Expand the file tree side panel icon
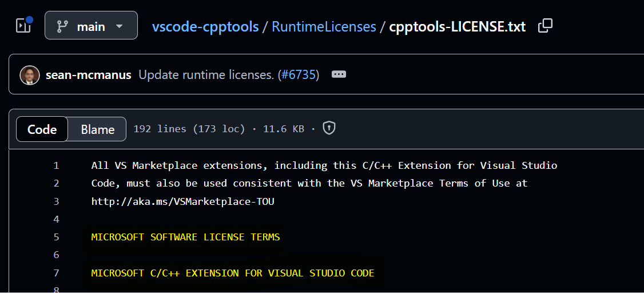The height and width of the screenshot is (293, 644). pyautogui.click(x=24, y=26)
